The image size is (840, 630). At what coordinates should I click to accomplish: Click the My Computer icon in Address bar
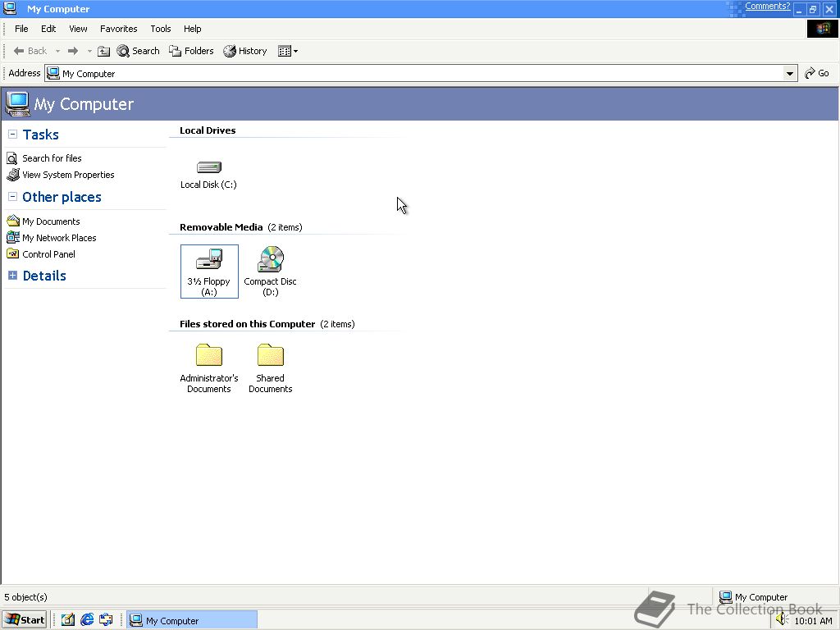click(x=53, y=73)
